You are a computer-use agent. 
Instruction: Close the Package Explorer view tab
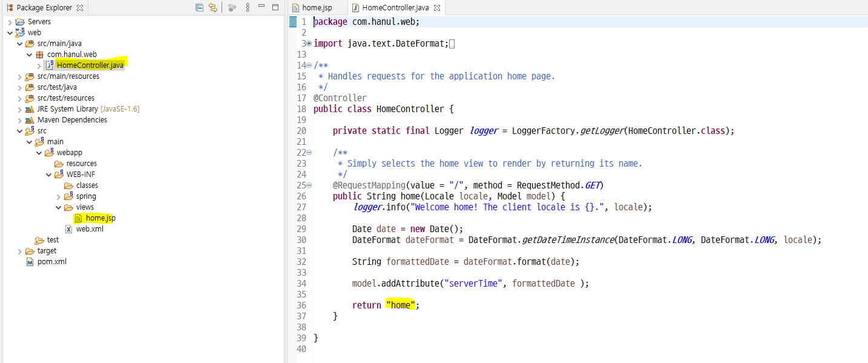[80, 8]
